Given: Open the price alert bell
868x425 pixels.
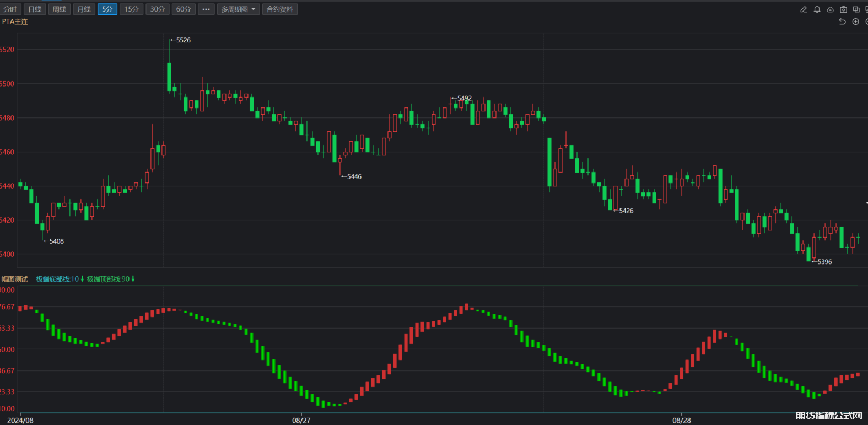Looking at the screenshot, I should click(x=817, y=9).
